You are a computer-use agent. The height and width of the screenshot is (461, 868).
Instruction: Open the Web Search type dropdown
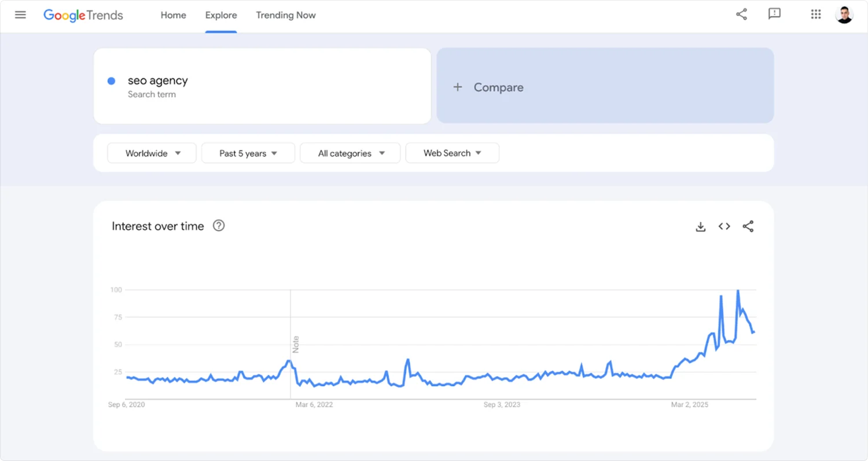click(452, 153)
